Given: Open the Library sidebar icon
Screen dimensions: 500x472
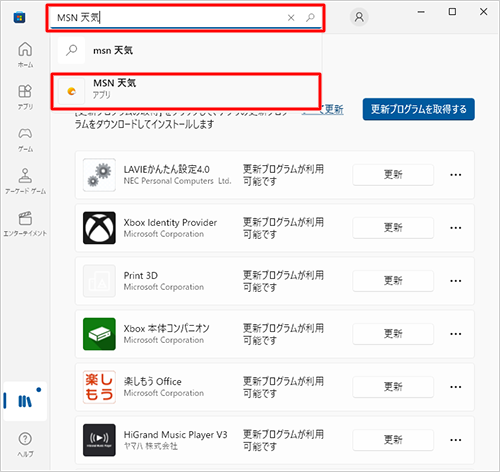Looking at the screenshot, I should pyautogui.click(x=25, y=401).
